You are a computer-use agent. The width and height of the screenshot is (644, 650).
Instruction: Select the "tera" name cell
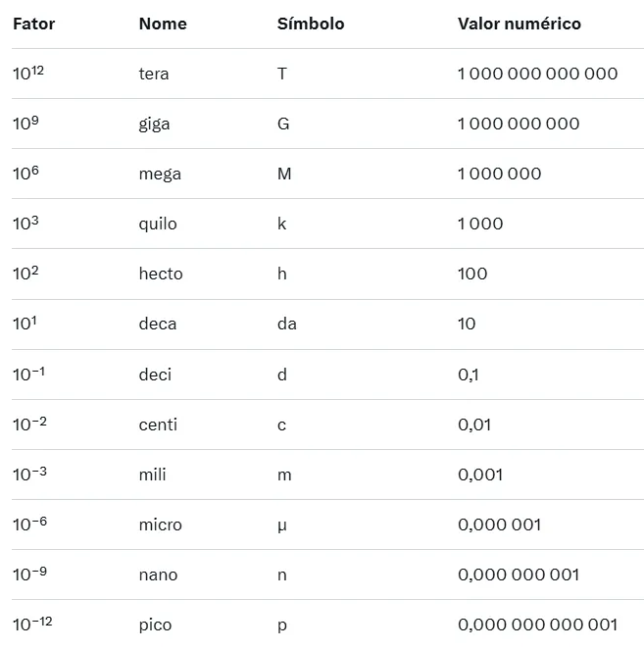click(154, 75)
